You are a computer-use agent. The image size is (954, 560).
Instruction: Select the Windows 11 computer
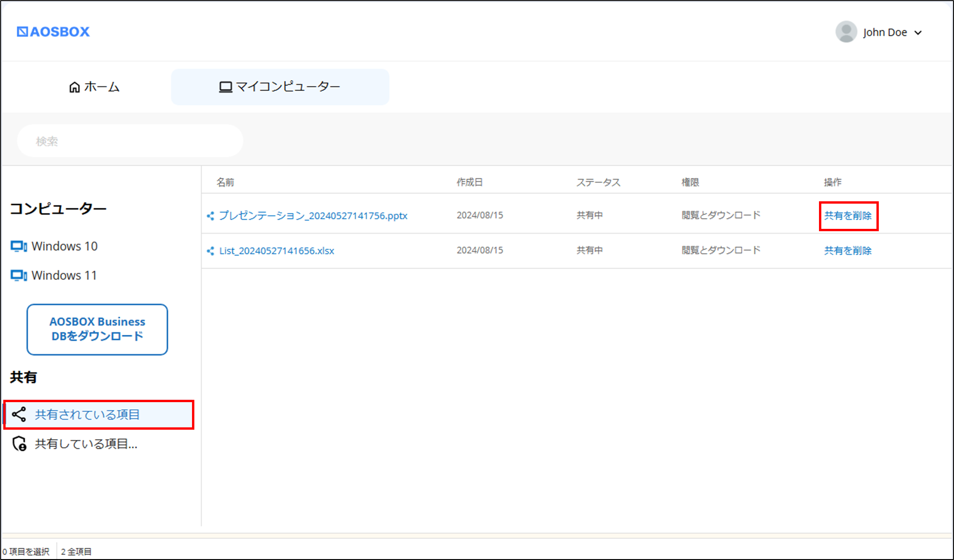point(54,276)
